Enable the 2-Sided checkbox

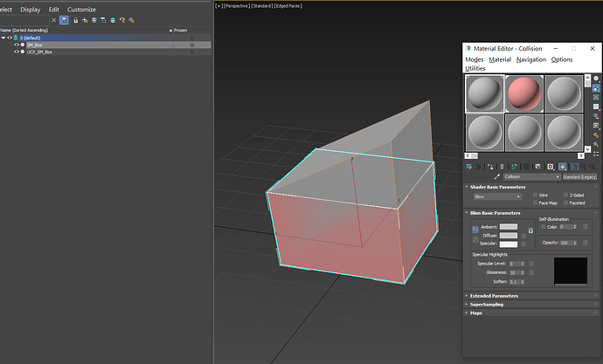(565, 196)
